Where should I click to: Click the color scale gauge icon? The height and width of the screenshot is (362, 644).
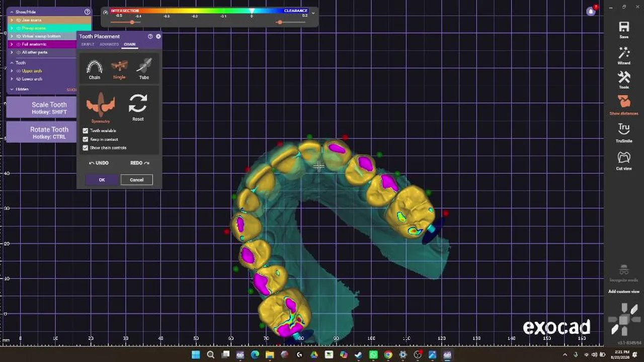pyautogui.click(x=105, y=12)
